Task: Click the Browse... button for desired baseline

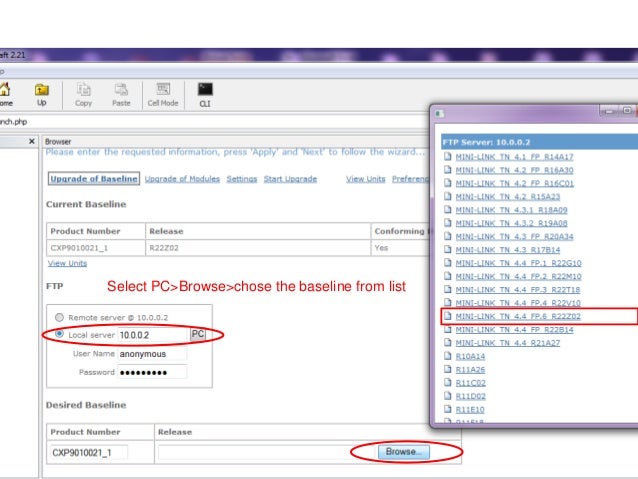Action: click(x=404, y=452)
